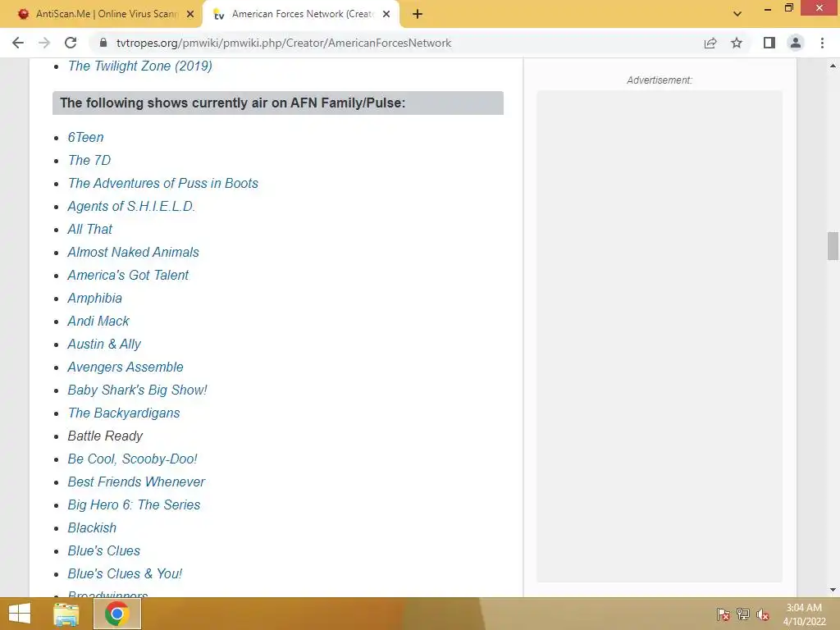Bookmark this tab with star icon
The height and width of the screenshot is (630, 840).
point(737,43)
